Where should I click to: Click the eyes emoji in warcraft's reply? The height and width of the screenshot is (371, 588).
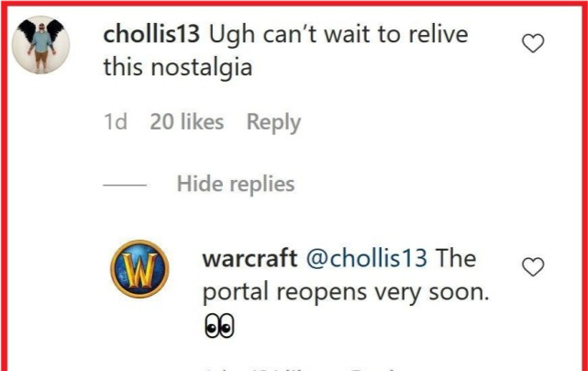(219, 326)
